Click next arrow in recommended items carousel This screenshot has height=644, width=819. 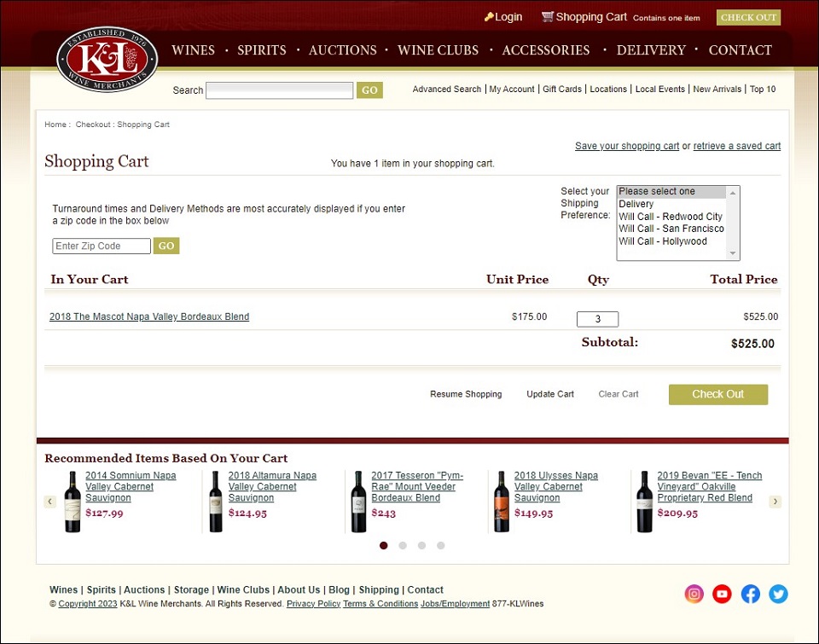coord(775,502)
